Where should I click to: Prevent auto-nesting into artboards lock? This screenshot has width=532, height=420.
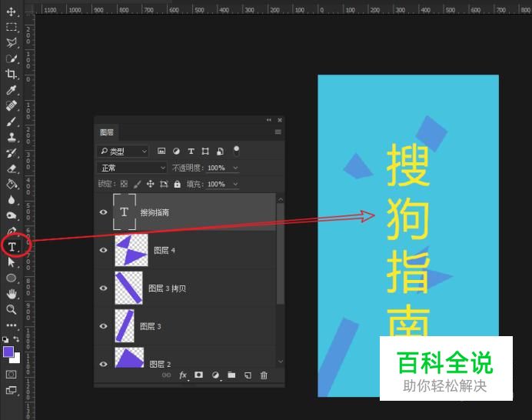pyautogui.click(x=164, y=184)
